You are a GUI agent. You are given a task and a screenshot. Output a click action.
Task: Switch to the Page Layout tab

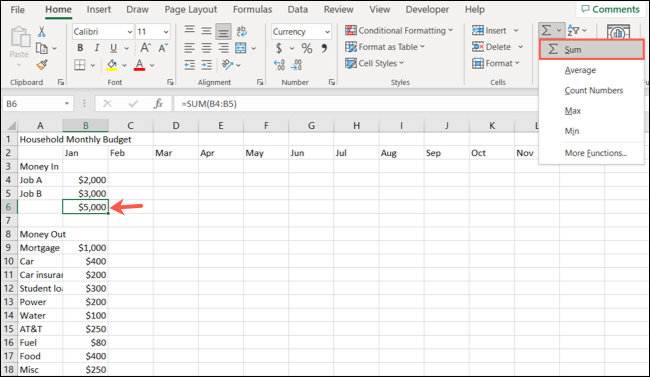coord(191,10)
